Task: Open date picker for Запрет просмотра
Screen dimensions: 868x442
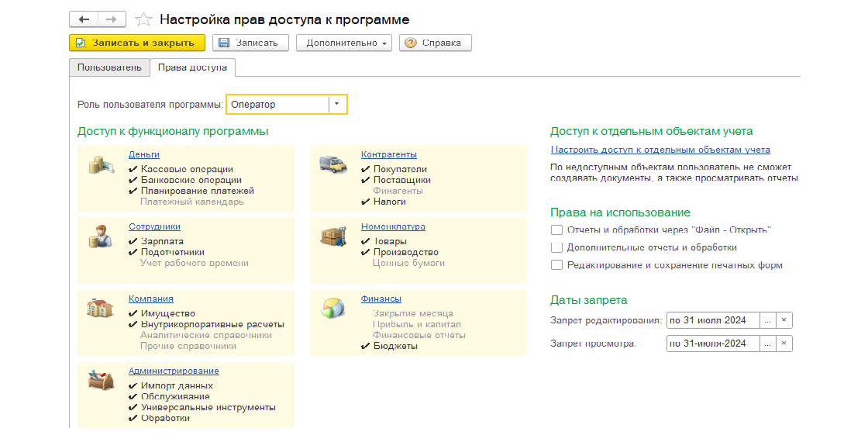Action: (767, 344)
